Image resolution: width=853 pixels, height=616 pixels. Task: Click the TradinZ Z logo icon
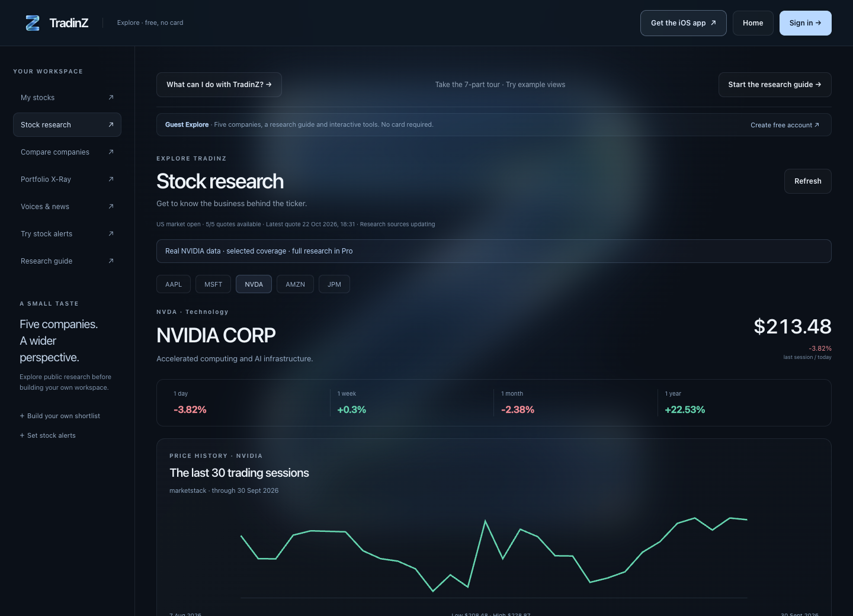[x=33, y=23]
